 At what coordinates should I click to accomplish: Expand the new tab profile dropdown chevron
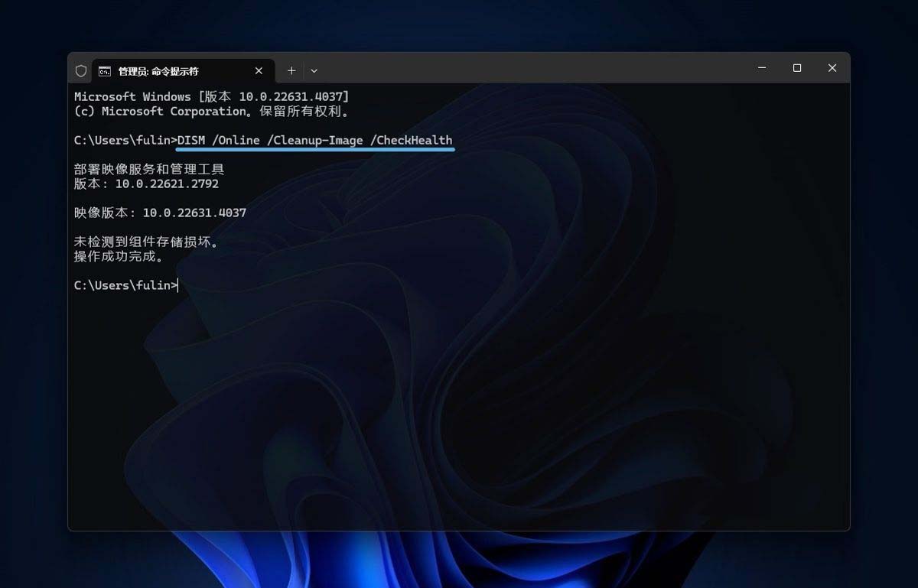point(314,70)
